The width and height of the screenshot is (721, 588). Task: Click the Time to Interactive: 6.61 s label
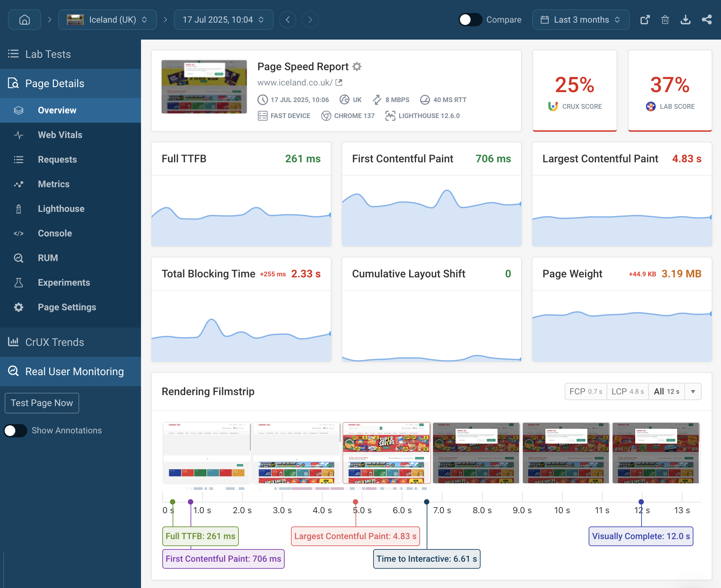427,559
